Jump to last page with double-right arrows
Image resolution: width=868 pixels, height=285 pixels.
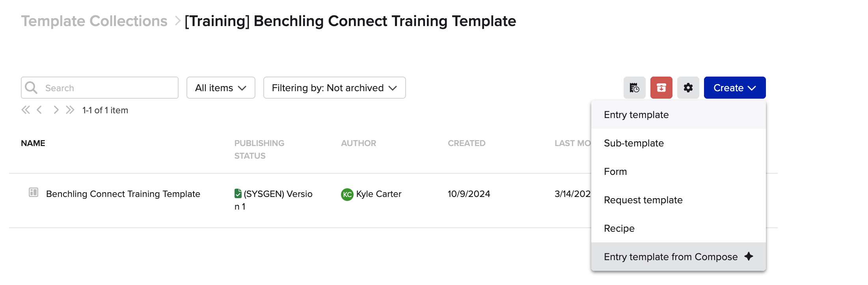[70, 110]
